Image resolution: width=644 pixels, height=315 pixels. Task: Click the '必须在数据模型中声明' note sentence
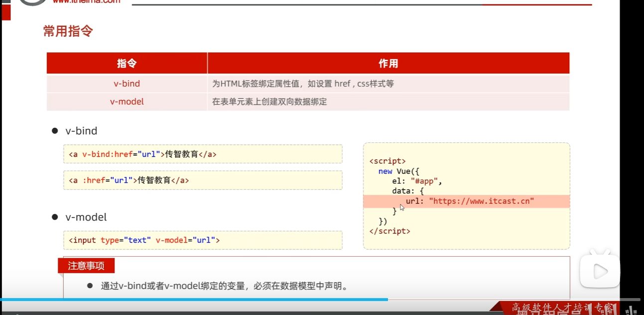click(224, 286)
